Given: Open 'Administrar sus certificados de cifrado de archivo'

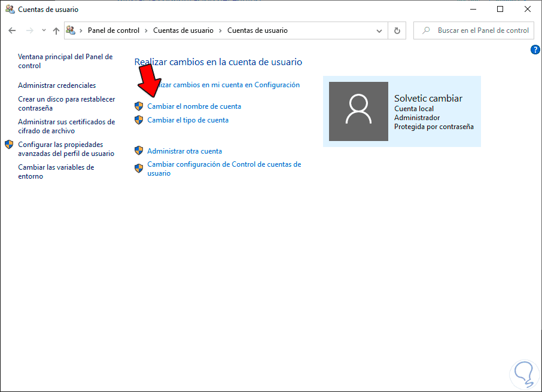Looking at the screenshot, I should point(66,127).
